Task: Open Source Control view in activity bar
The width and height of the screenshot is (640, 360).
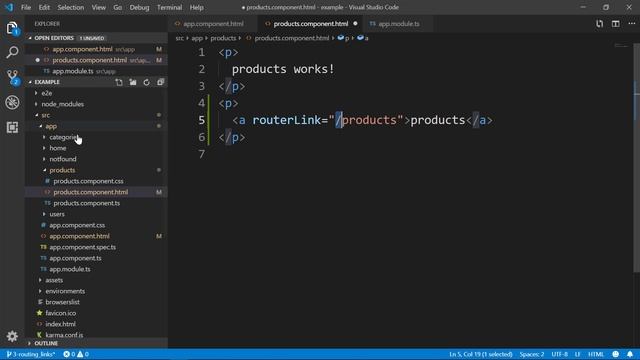Action: point(12,77)
